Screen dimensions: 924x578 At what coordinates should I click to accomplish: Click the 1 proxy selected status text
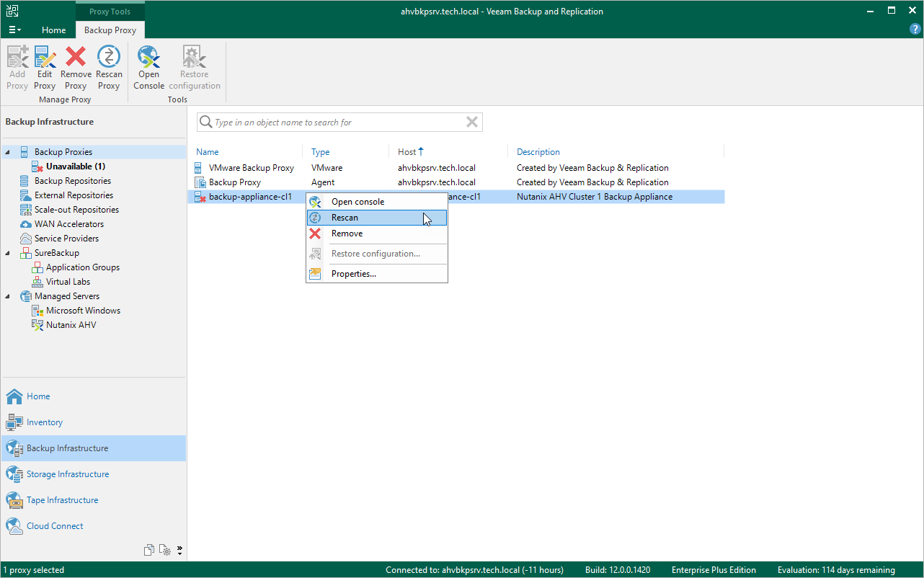coord(34,570)
